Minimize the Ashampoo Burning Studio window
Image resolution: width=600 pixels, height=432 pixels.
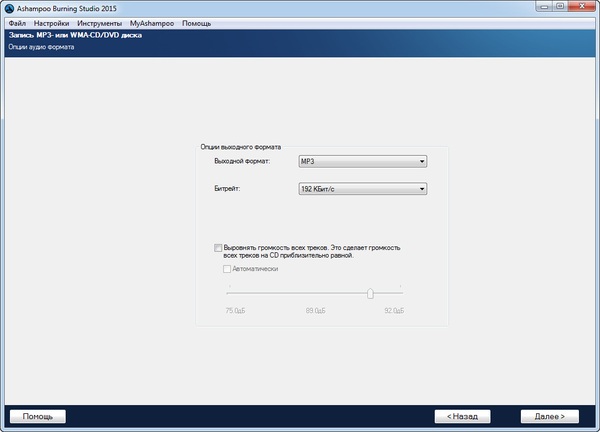[545, 6]
